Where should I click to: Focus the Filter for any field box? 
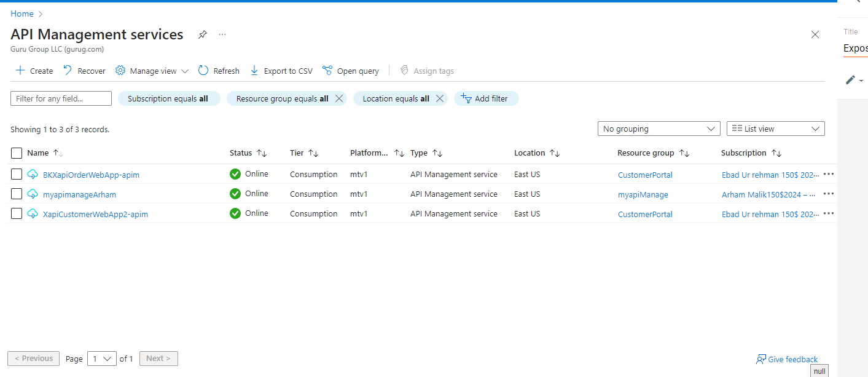click(x=61, y=98)
